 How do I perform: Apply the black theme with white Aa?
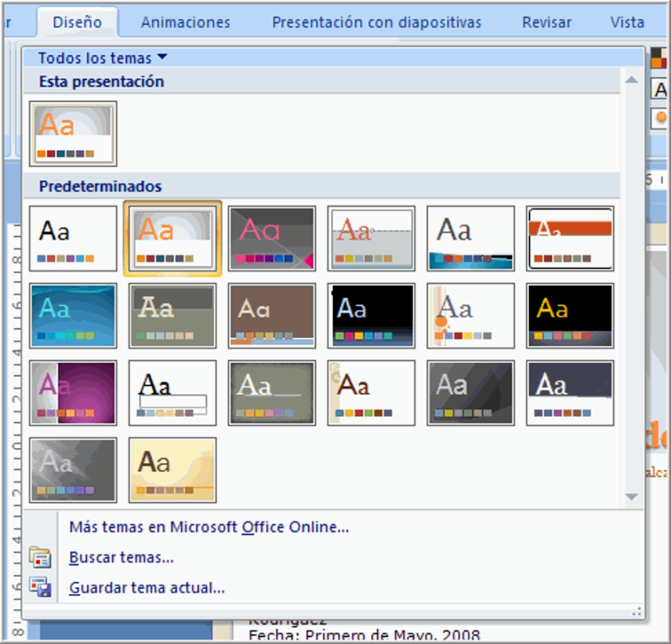[x=371, y=316]
